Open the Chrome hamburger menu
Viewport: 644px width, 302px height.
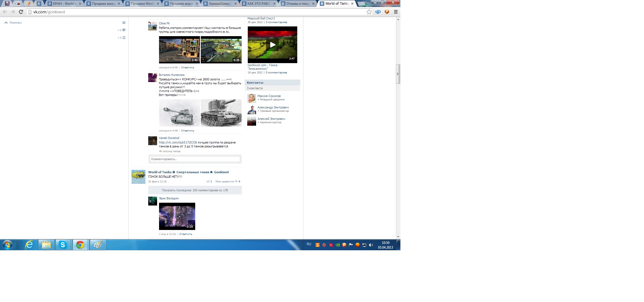(x=396, y=12)
